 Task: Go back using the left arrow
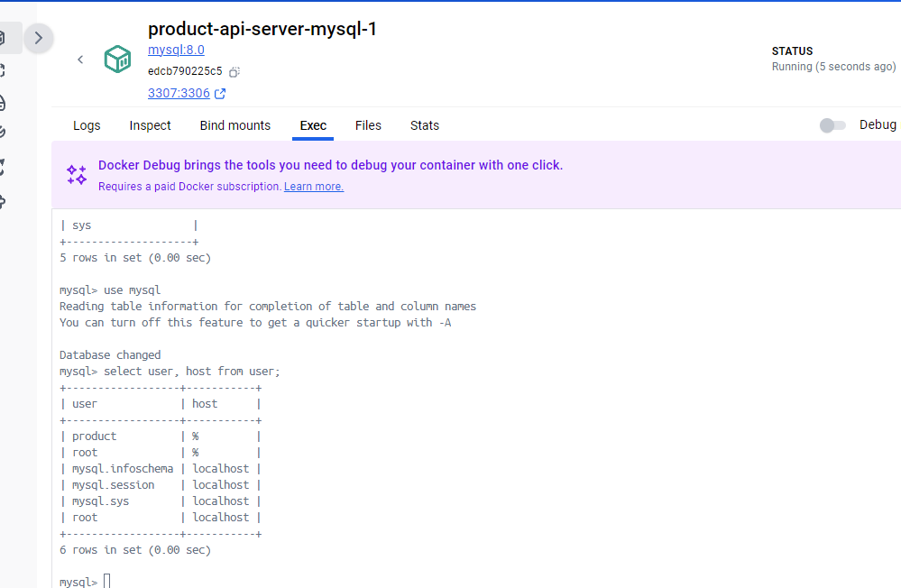click(80, 60)
